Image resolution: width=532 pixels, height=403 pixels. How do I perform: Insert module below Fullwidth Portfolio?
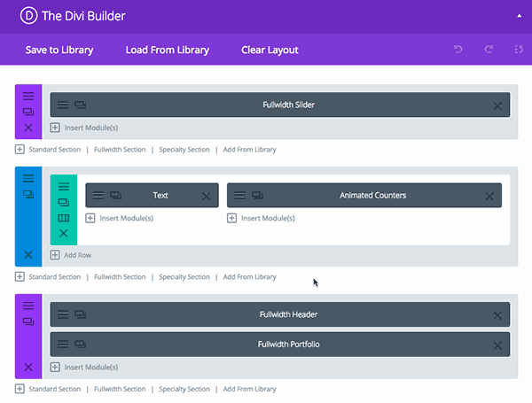84,367
